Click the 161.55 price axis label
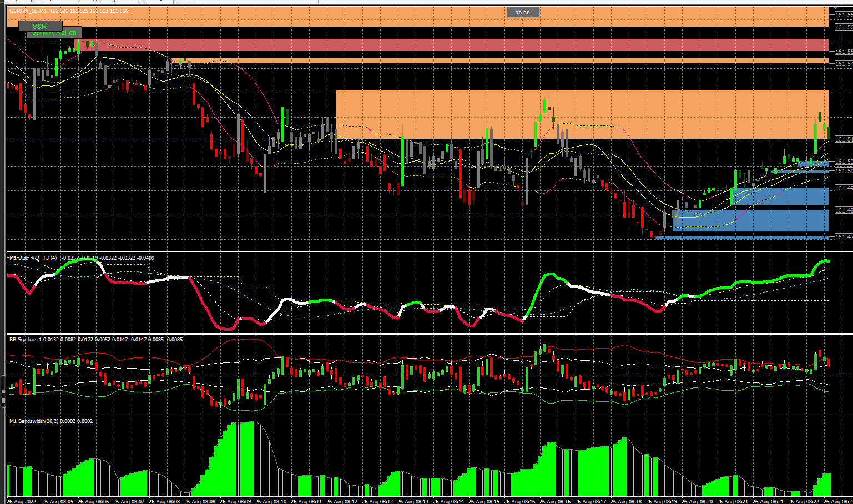Screen dimensions: 853x504 click(x=844, y=52)
